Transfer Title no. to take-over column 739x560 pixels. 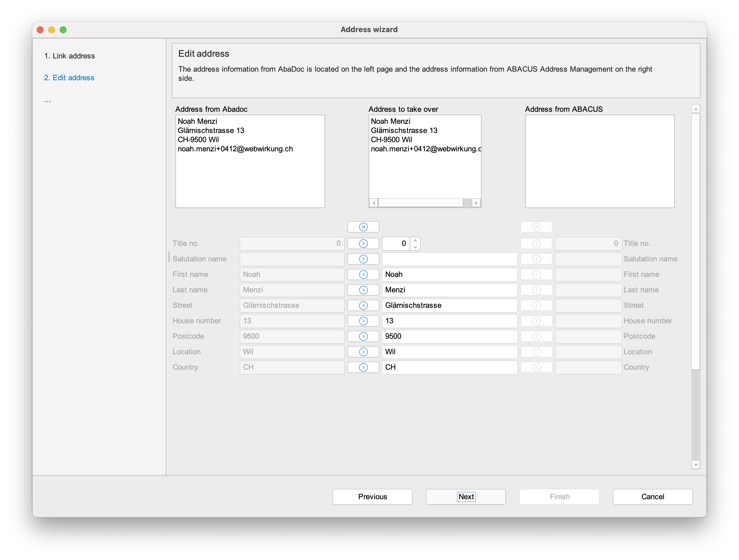pyautogui.click(x=363, y=243)
